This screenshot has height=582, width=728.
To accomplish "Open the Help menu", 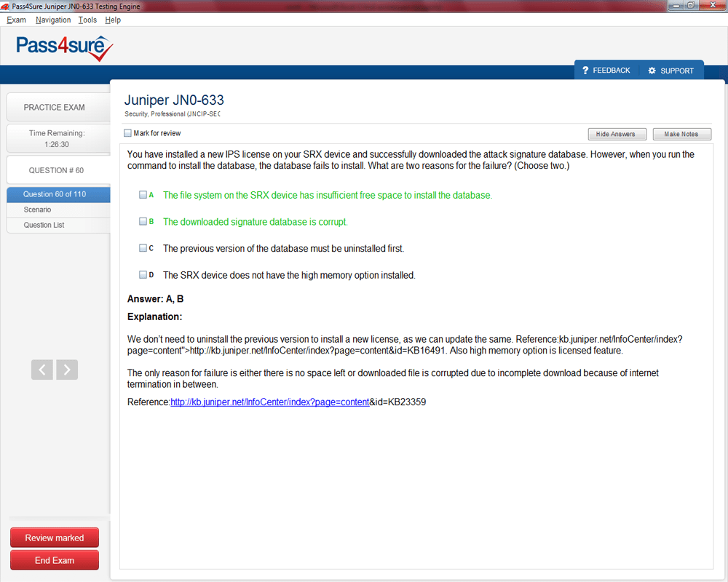I will 113,20.
